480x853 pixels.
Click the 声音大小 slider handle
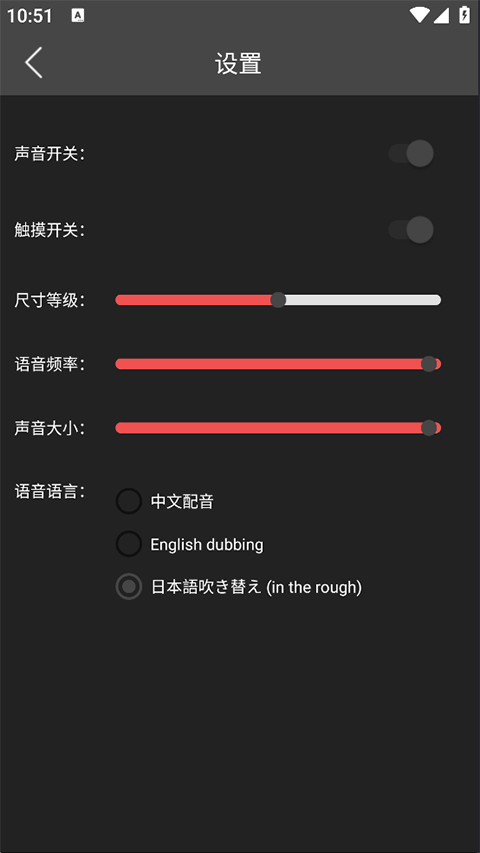[429, 428]
